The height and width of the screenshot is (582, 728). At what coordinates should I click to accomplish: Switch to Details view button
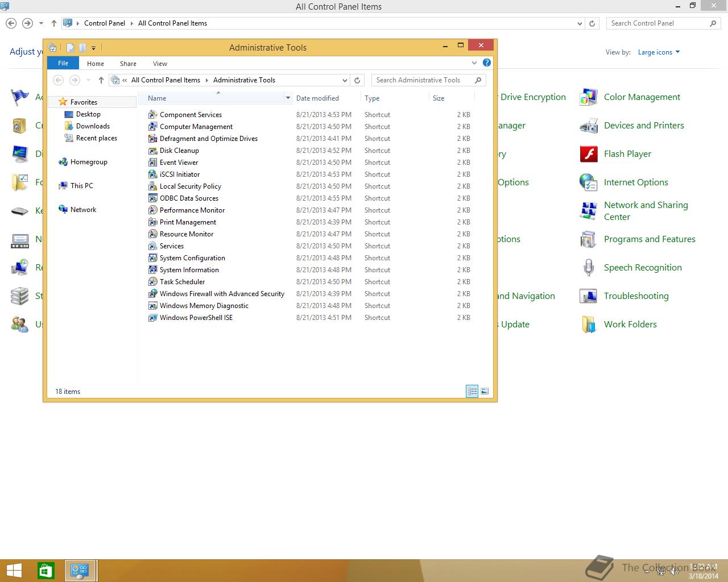pos(472,391)
